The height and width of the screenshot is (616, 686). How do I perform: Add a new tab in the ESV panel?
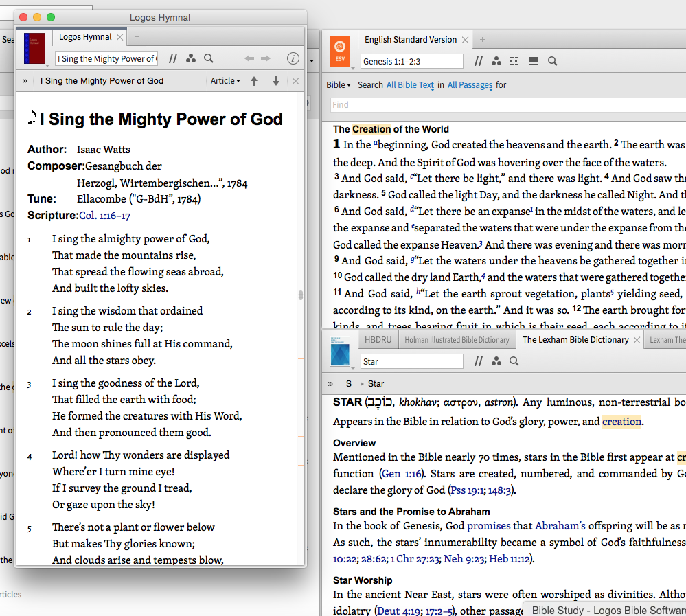pyautogui.click(x=482, y=40)
